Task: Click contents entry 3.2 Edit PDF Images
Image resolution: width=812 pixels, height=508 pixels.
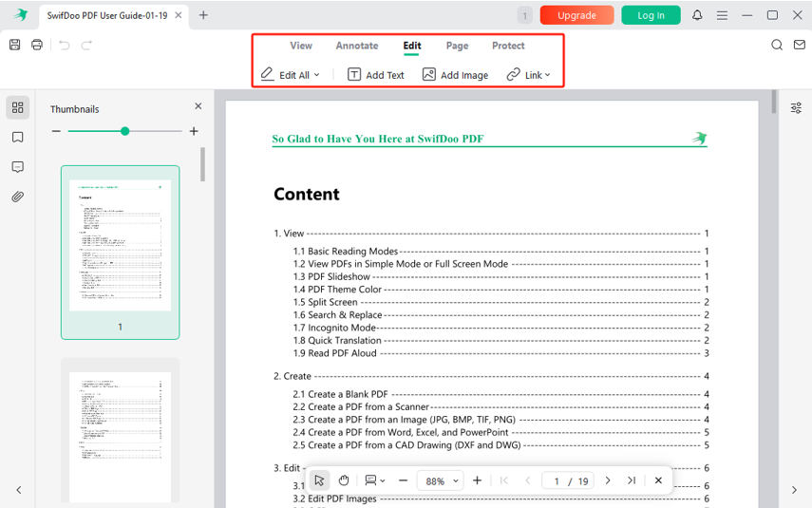Action: coord(500,499)
